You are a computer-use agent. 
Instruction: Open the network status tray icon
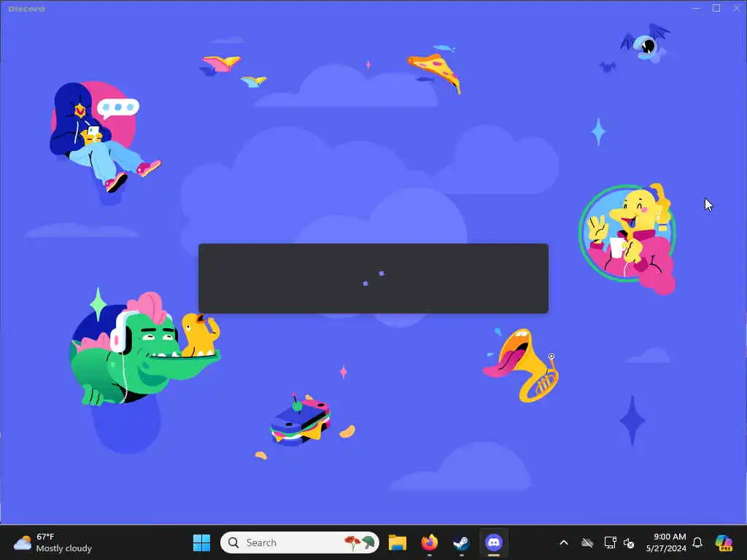tap(610, 542)
